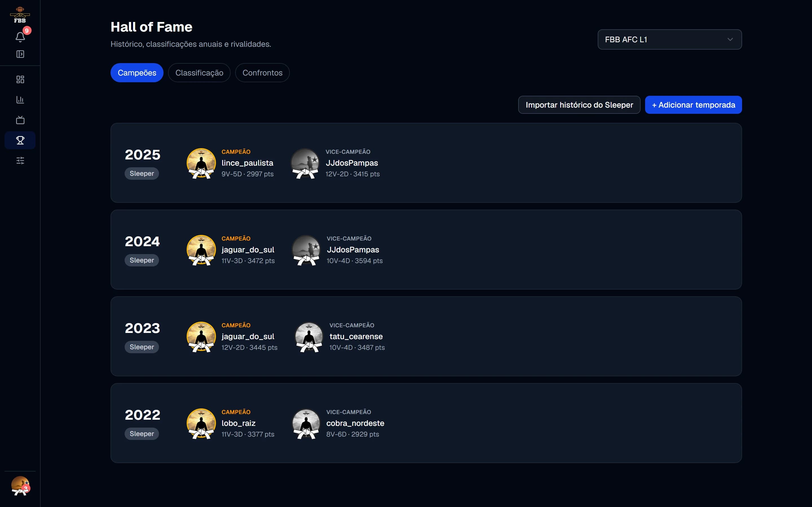Click lobo_raiz champion name in 2022
This screenshot has width=812, height=507.
(239, 423)
